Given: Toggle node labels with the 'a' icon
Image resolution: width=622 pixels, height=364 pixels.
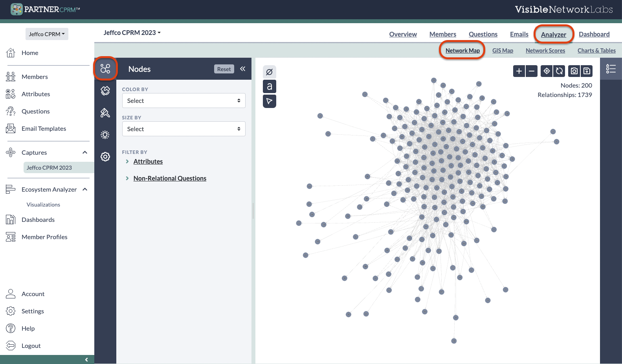Looking at the screenshot, I should [x=269, y=86].
